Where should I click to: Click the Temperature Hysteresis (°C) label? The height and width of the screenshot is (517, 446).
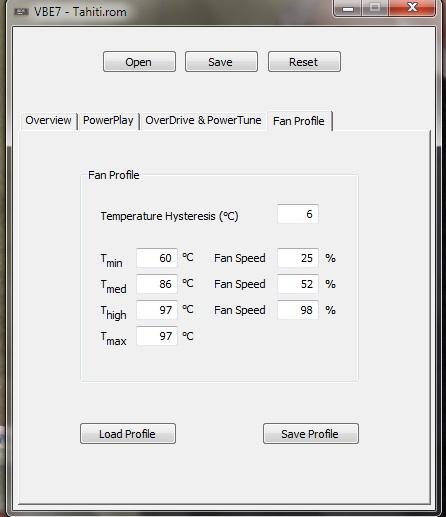pos(169,216)
